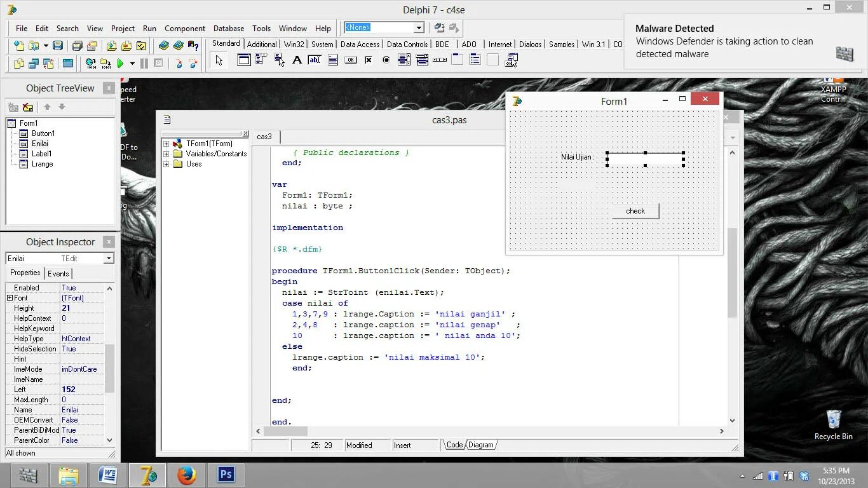Close the code explorer pane
The height and width of the screenshot is (488, 868).
(246, 133)
